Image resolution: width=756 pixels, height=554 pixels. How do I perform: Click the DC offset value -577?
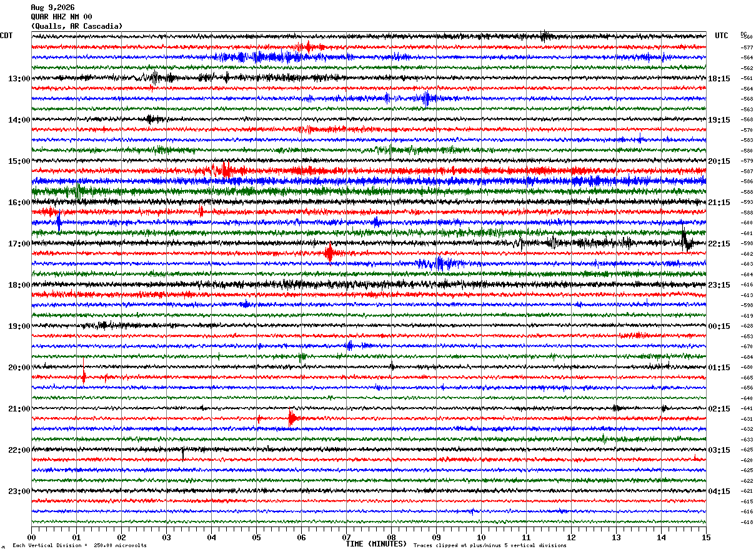point(747,48)
